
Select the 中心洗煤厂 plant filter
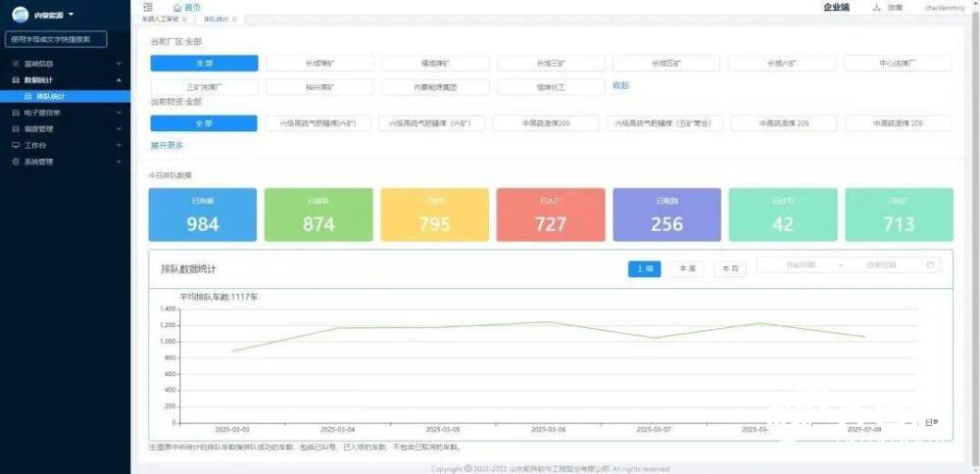pyautogui.click(x=898, y=63)
